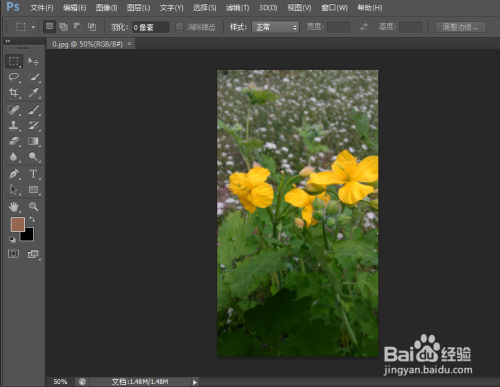The height and width of the screenshot is (387, 500).
Task: Select the Move tool
Action: [33, 61]
